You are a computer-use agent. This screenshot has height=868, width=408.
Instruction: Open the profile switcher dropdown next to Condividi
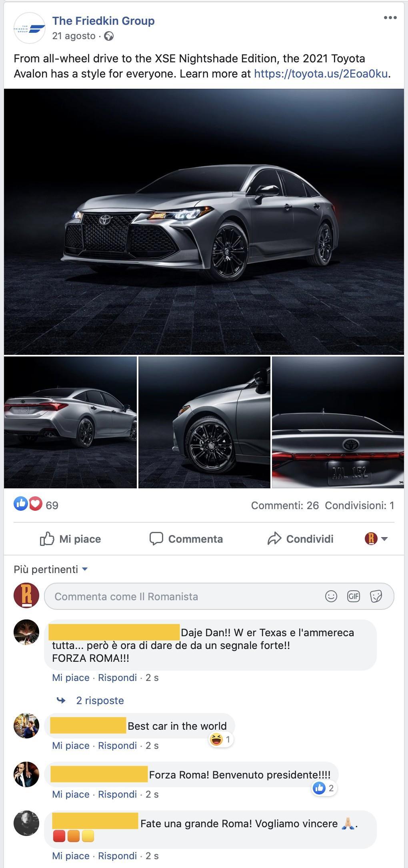(376, 539)
